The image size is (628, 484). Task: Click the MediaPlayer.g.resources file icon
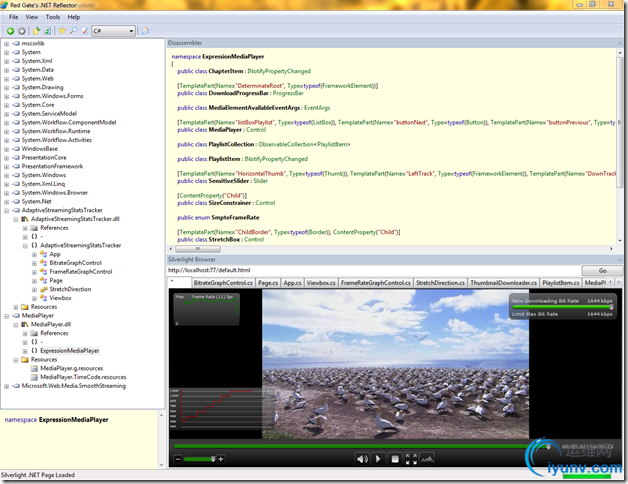(34, 368)
